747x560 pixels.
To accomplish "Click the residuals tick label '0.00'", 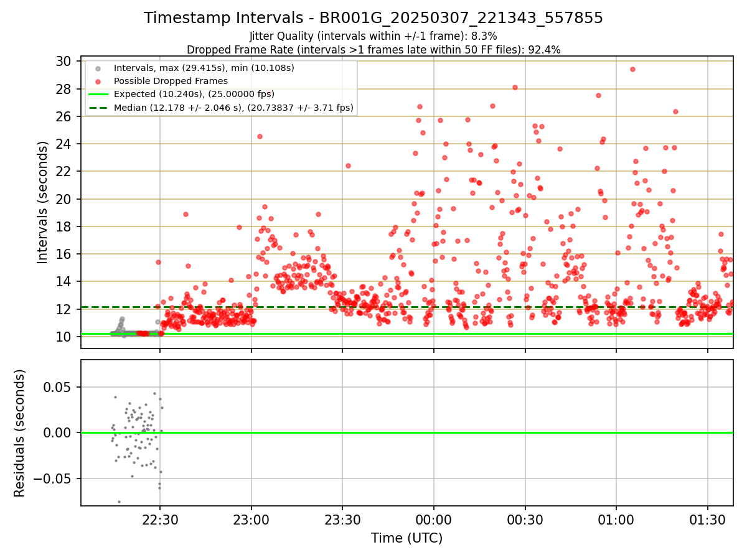I will point(58,433).
